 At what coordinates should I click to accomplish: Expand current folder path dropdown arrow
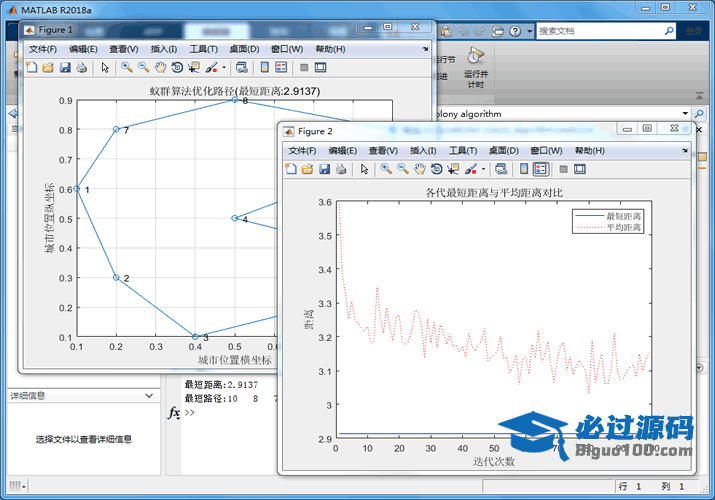(685, 113)
